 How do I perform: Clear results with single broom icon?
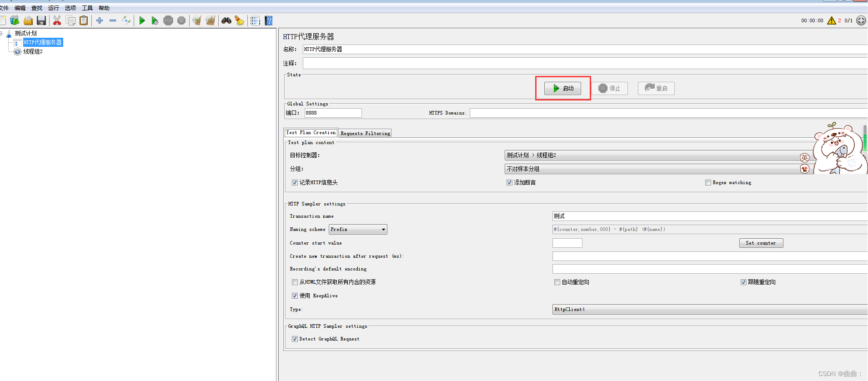pyautogui.click(x=197, y=20)
